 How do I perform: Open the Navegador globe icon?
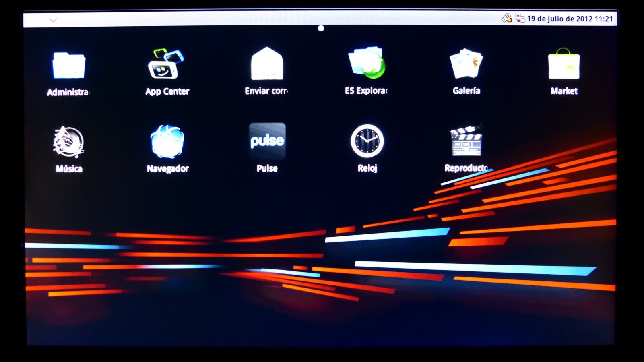[167, 141]
